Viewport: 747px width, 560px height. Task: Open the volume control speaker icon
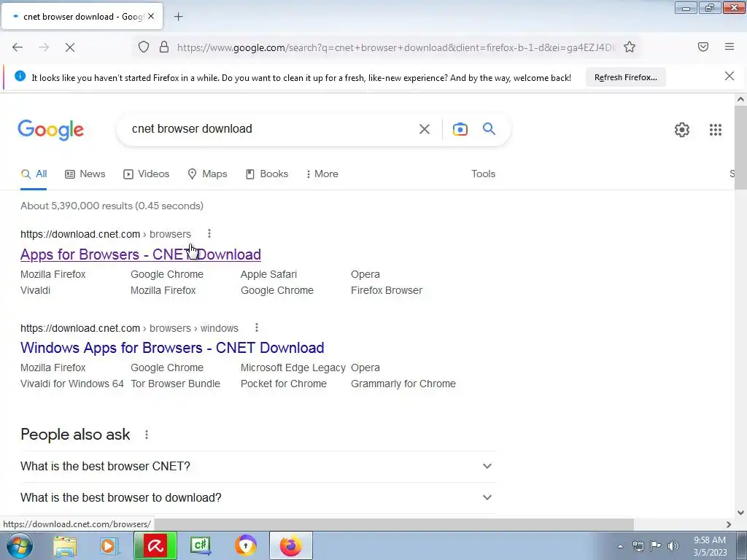(673, 546)
